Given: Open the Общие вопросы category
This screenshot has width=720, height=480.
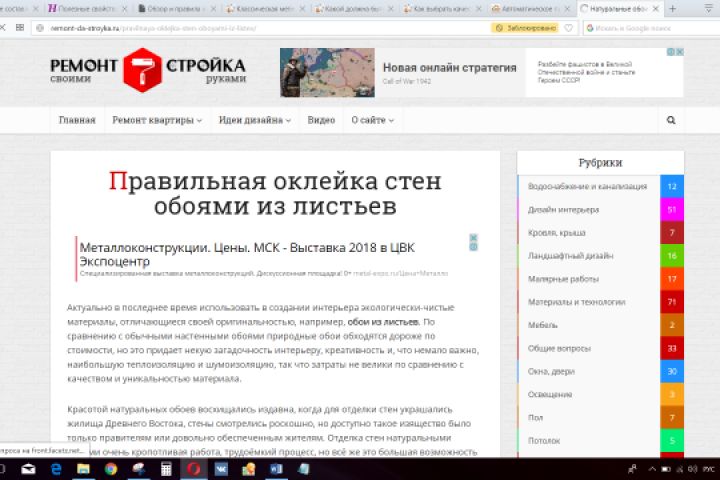Looking at the screenshot, I should [x=559, y=348].
